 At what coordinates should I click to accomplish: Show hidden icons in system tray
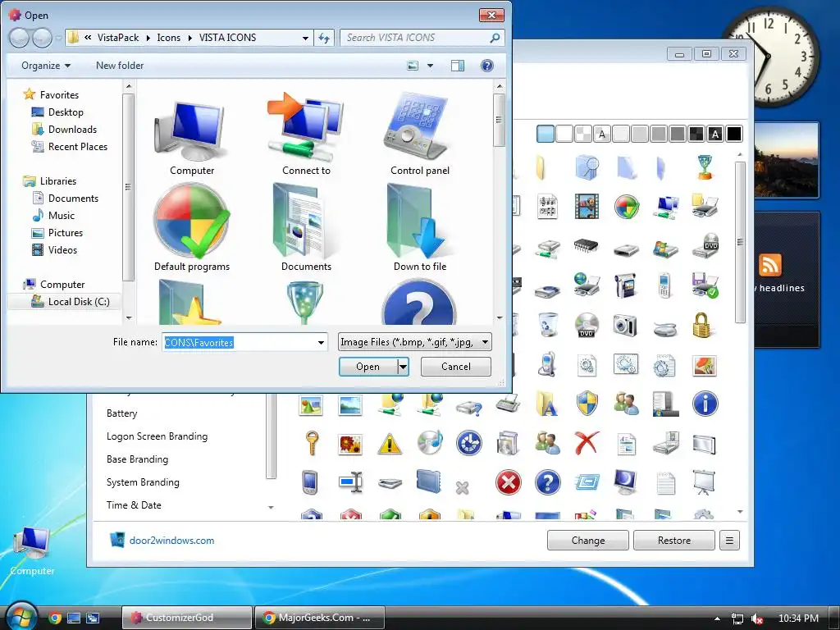[717, 619]
